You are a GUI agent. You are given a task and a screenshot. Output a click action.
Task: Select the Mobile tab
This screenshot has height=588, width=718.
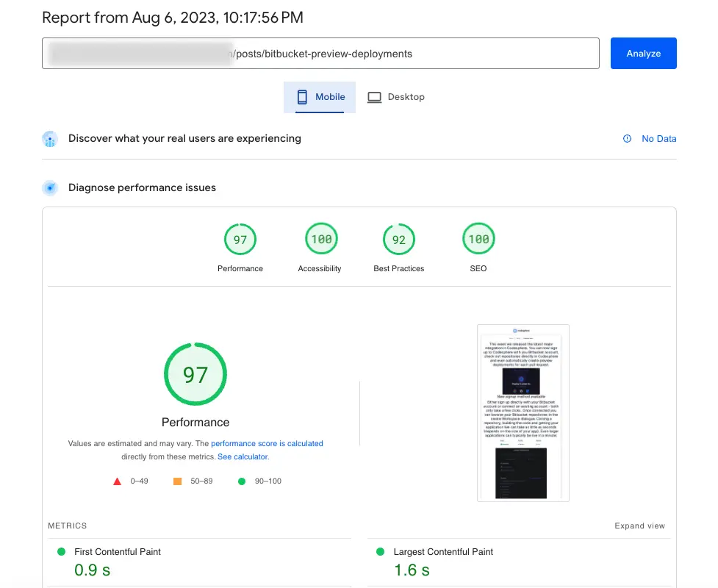coord(319,96)
